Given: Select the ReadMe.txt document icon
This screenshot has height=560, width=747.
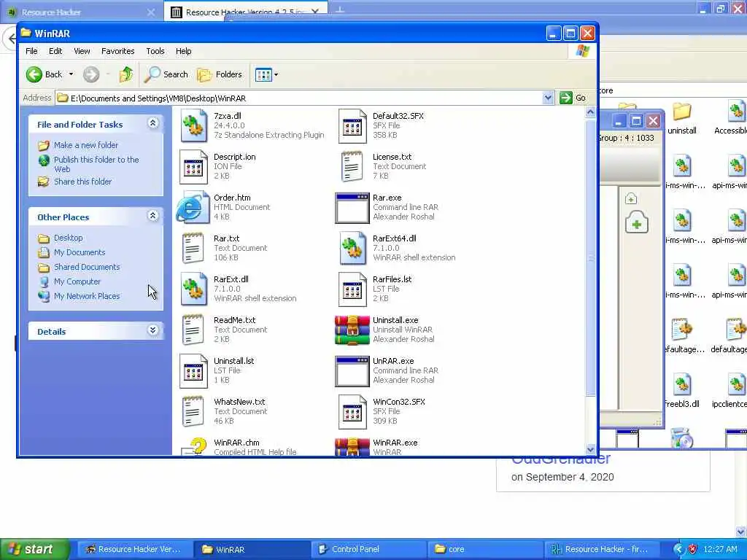Looking at the screenshot, I should click(193, 330).
